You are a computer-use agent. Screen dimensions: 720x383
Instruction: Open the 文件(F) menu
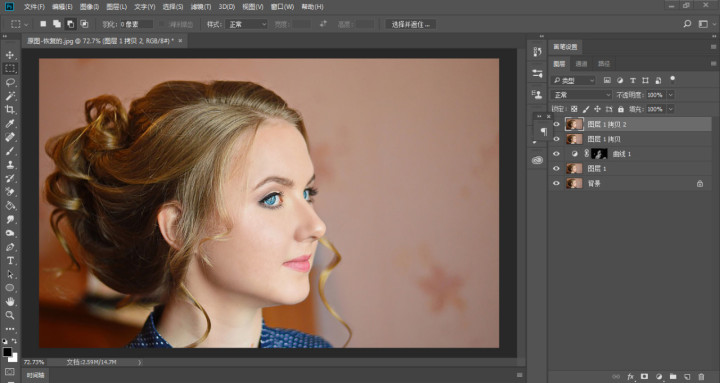34,7
